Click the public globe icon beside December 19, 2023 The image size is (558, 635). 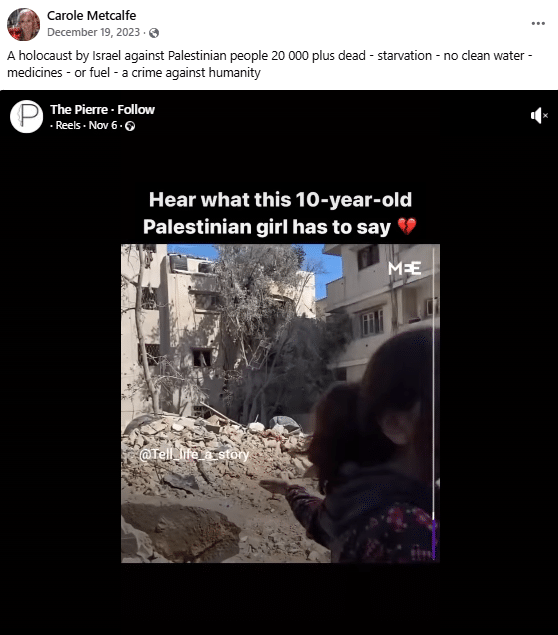click(154, 33)
